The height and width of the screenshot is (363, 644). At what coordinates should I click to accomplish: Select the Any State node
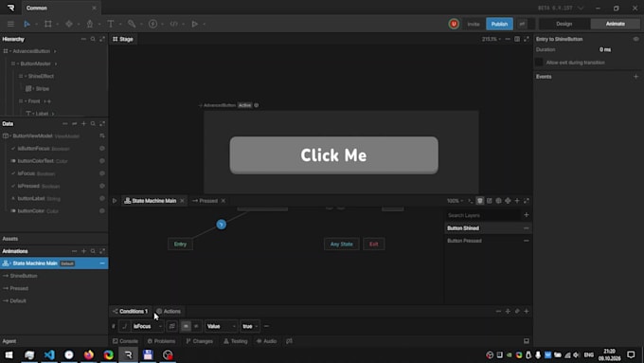click(x=341, y=245)
